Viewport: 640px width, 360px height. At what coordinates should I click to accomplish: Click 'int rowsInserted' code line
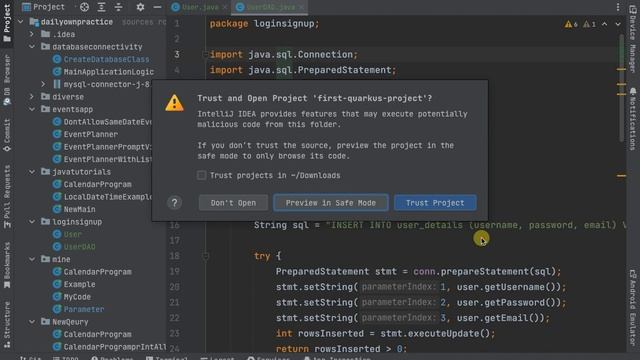pos(385,333)
